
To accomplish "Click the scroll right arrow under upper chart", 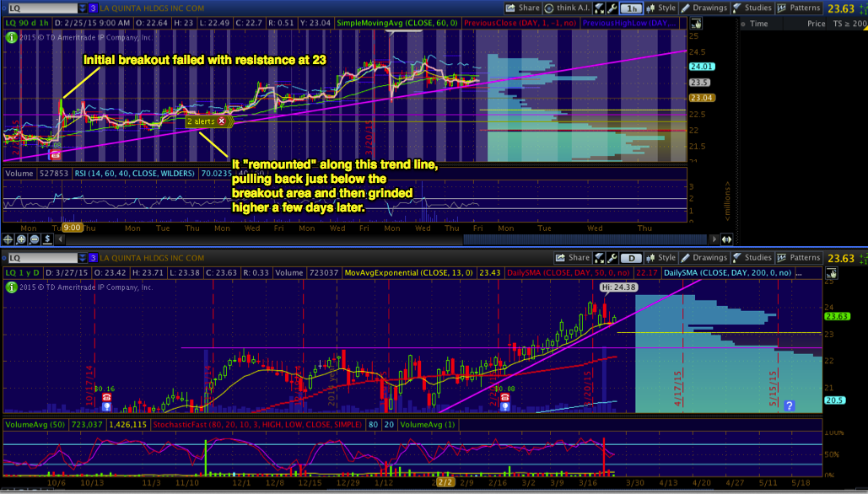I will click(714, 239).
